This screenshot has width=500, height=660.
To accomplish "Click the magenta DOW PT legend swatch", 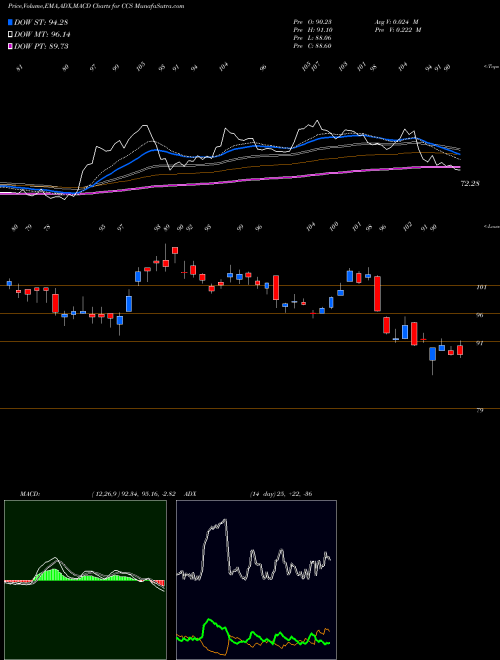I will pyautogui.click(x=10, y=46).
